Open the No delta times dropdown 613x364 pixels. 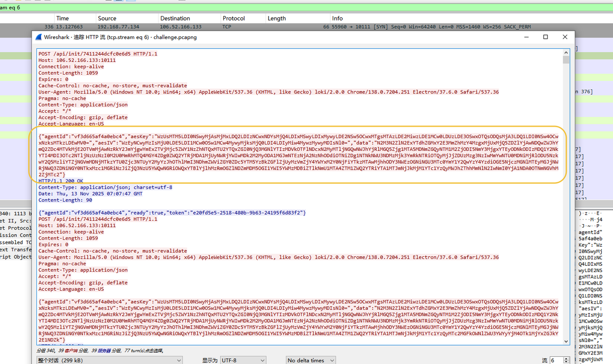[x=310, y=360]
